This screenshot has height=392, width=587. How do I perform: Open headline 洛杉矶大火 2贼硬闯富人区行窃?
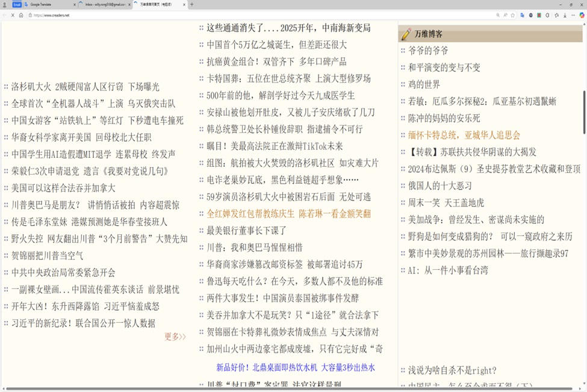[x=85, y=87]
